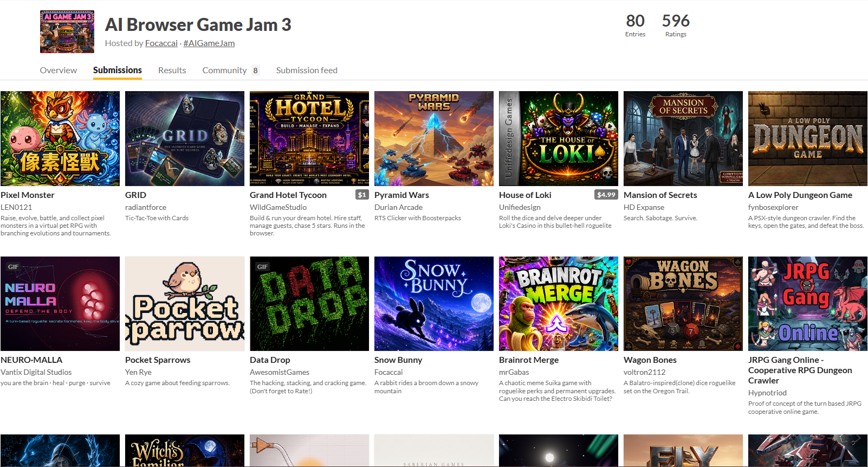Open The House of Loki cover image
868x467 pixels.
pyautogui.click(x=559, y=139)
